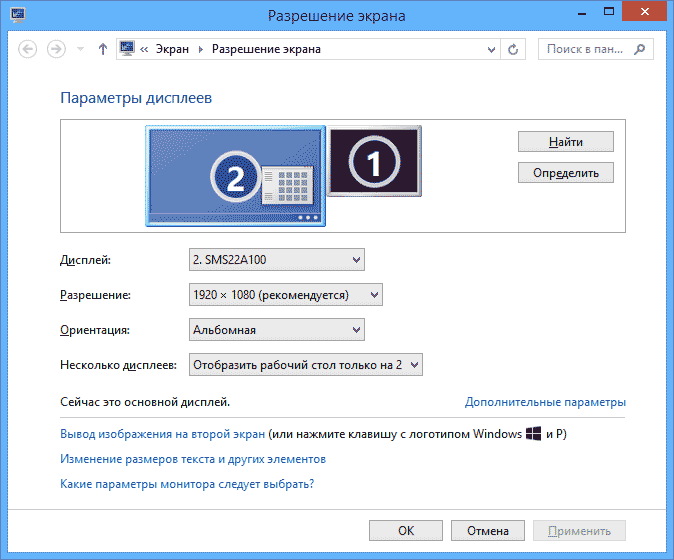Click the monitor icon in address bar
Screen dimensions: 674x560
point(128,49)
